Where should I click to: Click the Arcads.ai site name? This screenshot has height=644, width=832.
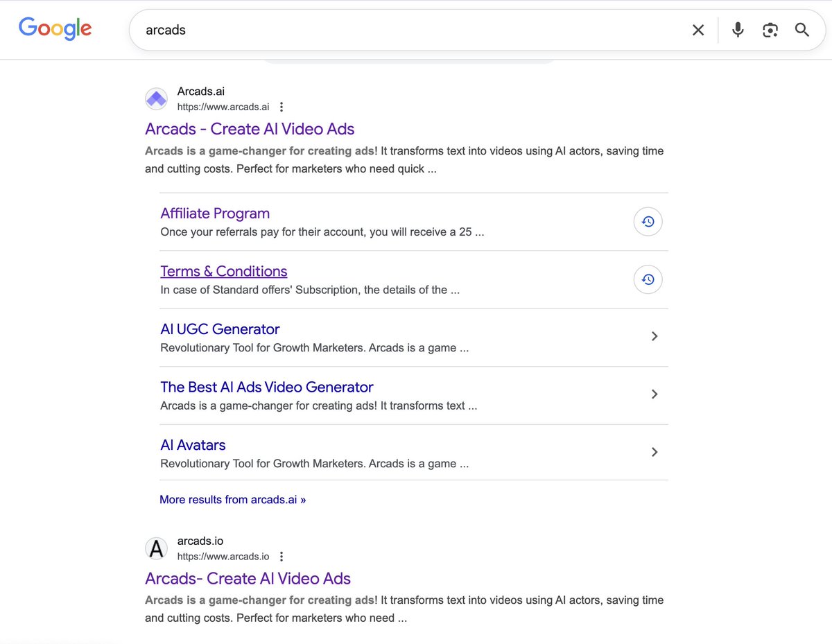click(x=201, y=91)
